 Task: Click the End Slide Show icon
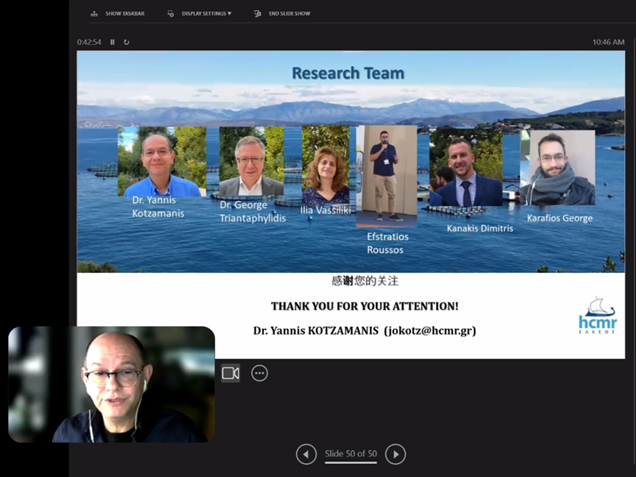[x=258, y=13]
